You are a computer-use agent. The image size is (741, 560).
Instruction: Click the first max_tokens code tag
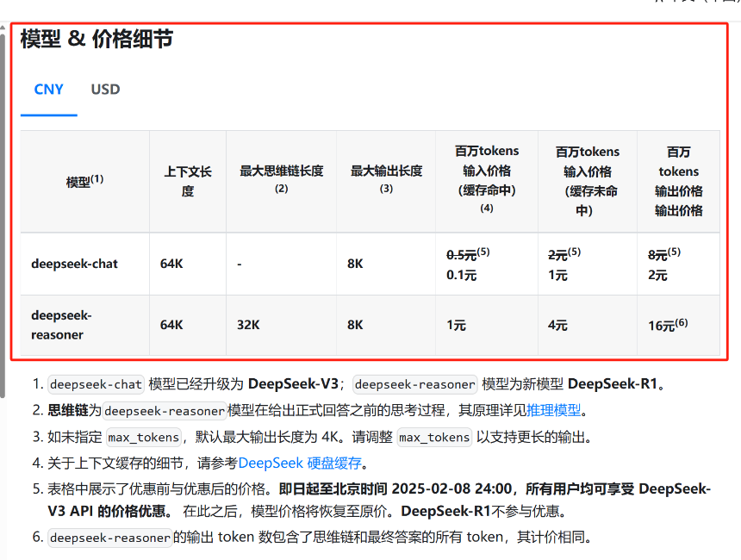(x=144, y=437)
